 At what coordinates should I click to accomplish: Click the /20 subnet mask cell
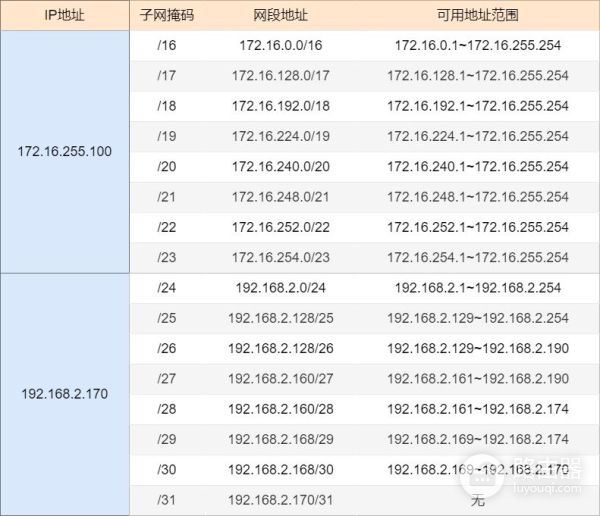166,167
